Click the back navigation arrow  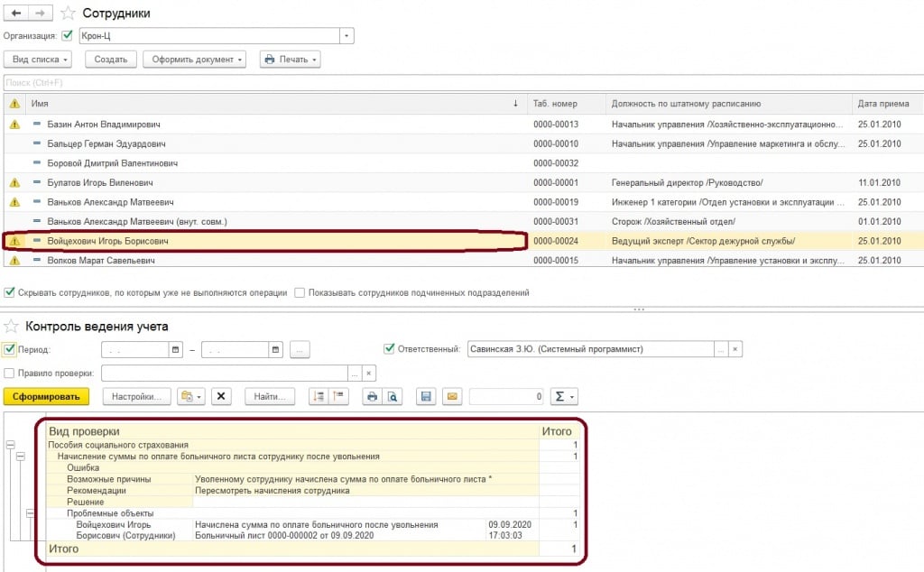(x=15, y=14)
